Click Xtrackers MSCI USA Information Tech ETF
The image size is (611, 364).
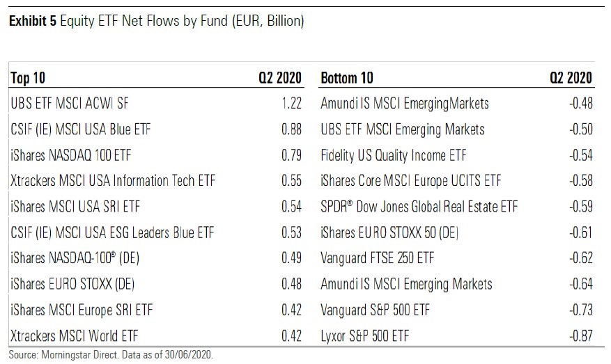point(113,181)
